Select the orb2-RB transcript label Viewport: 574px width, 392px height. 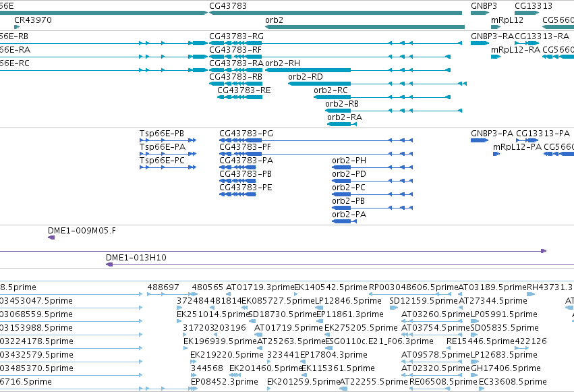(342, 104)
